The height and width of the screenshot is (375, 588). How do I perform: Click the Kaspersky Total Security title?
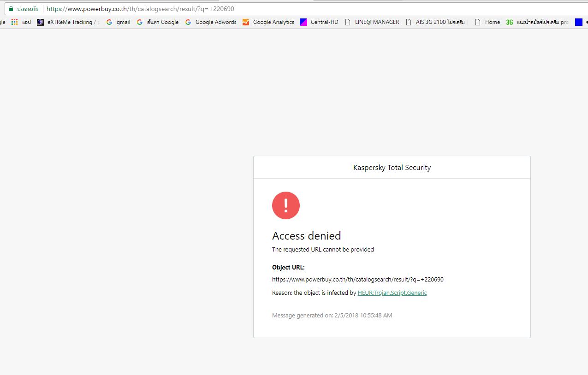tap(392, 168)
